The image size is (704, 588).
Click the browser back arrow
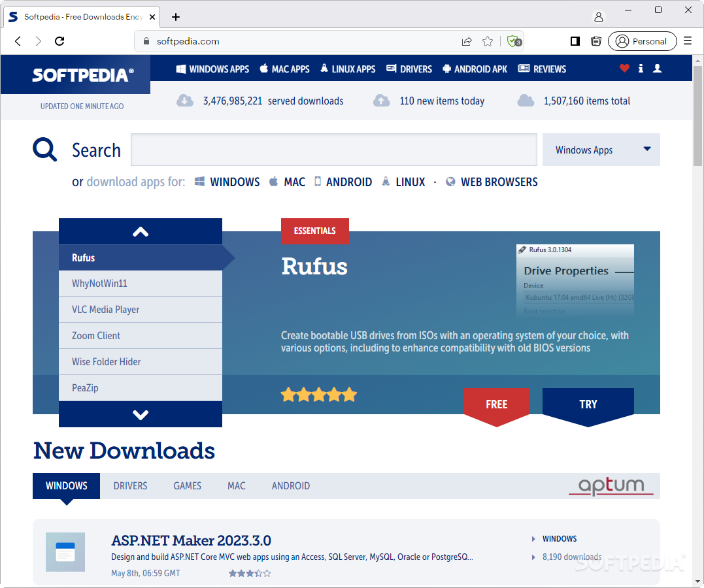point(18,41)
